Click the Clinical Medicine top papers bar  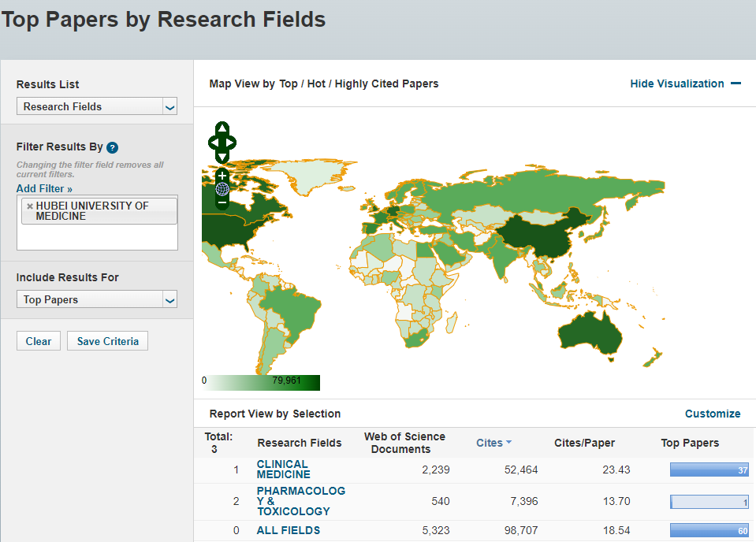click(708, 470)
